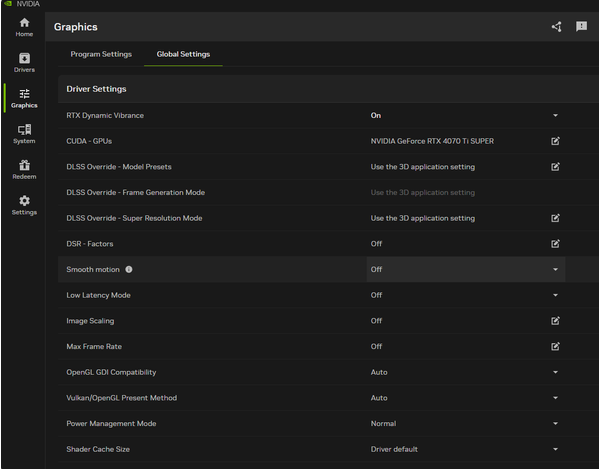Switch to the Program Settings tab

(101, 54)
